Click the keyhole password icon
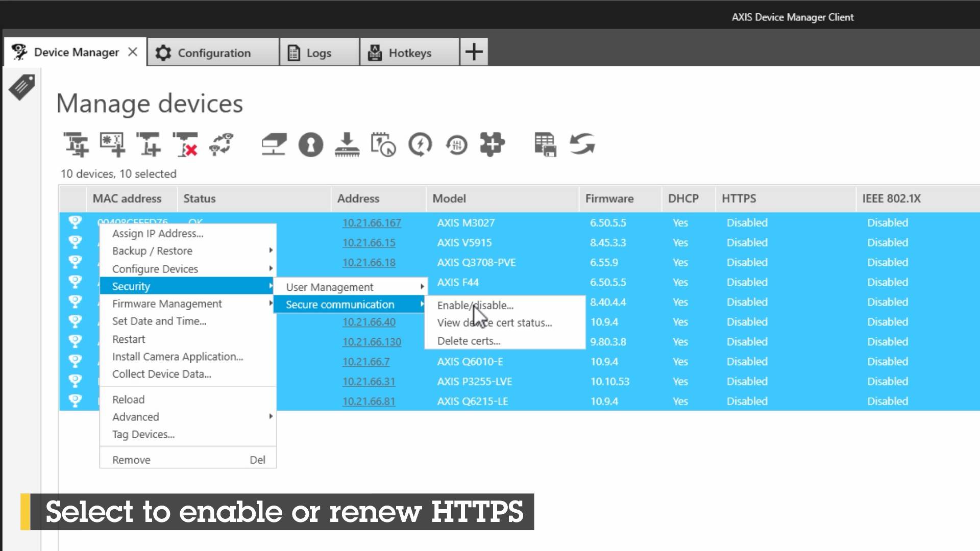The image size is (980, 551). (311, 144)
